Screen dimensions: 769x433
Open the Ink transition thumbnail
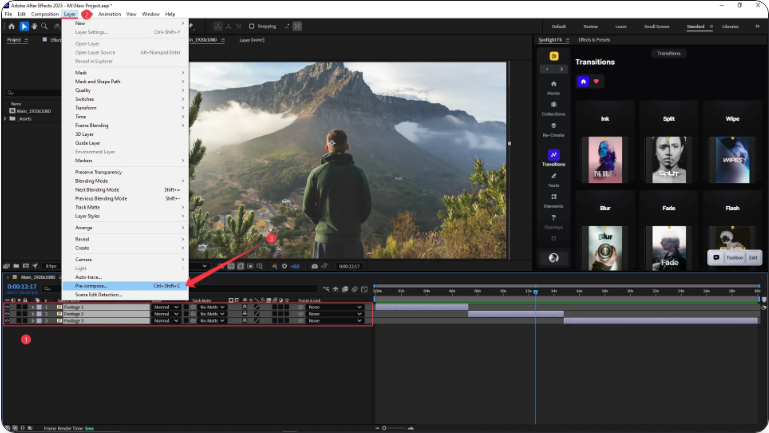tap(603, 160)
